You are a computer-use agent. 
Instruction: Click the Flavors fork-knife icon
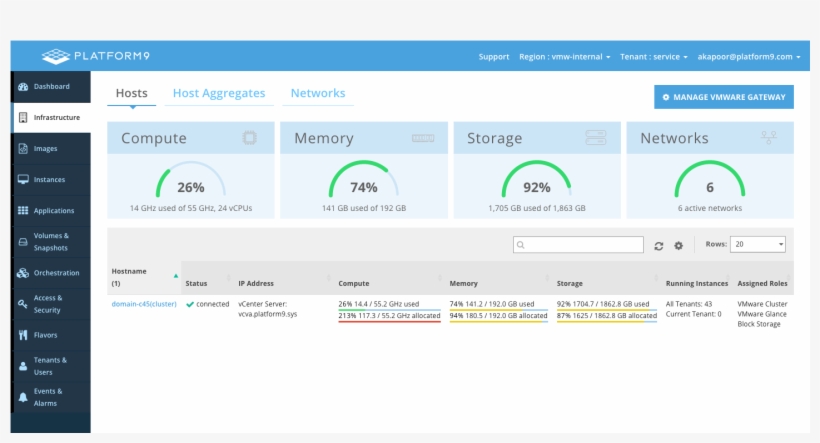point(23,335)
